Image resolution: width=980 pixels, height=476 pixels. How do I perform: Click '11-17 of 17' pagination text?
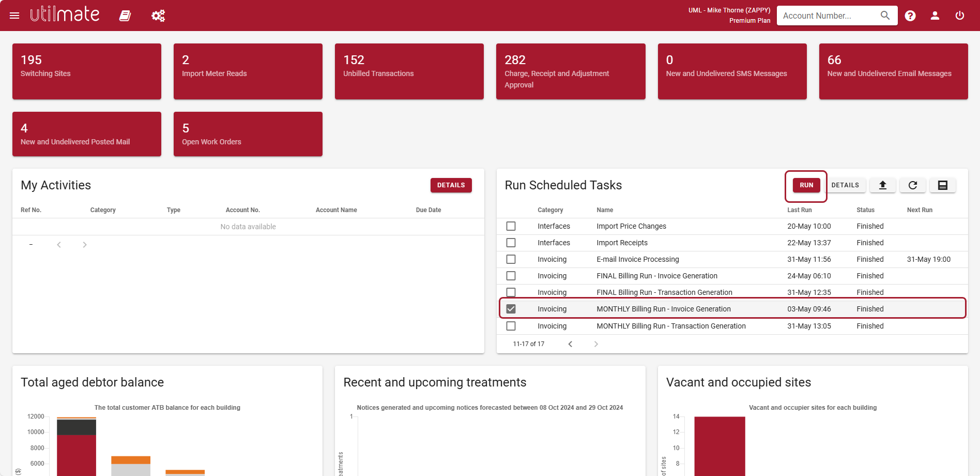(x=528, y=344)
